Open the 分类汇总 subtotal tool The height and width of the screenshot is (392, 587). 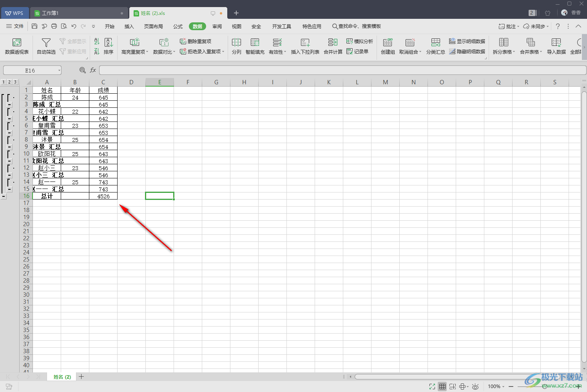pos(436,46)
